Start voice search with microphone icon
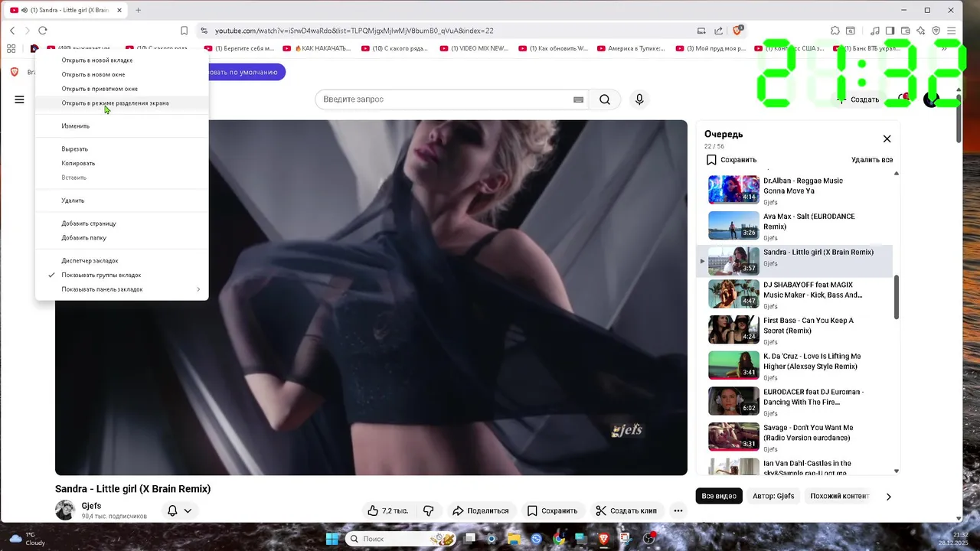 coord(639,99)
